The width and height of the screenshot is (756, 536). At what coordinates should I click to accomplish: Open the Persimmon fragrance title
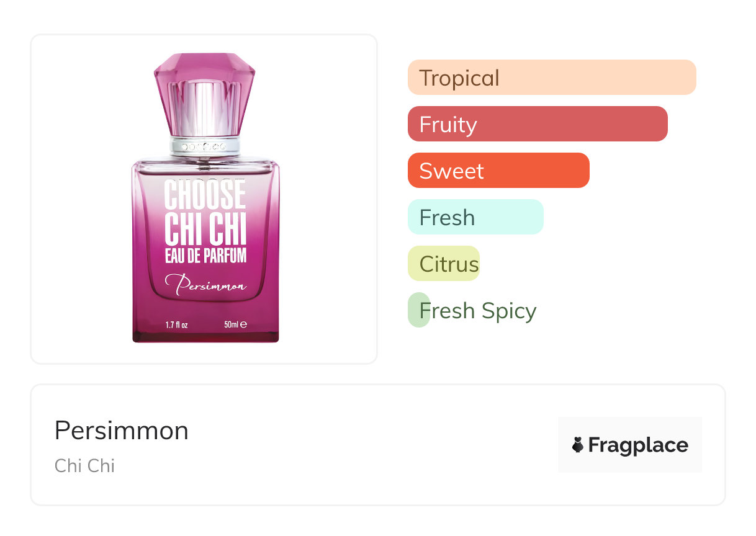point(121,431)
